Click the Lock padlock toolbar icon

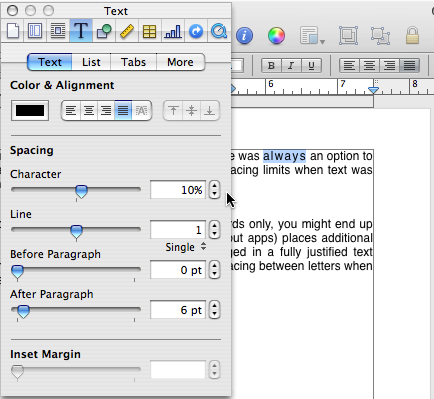click(x=412, y=35)
